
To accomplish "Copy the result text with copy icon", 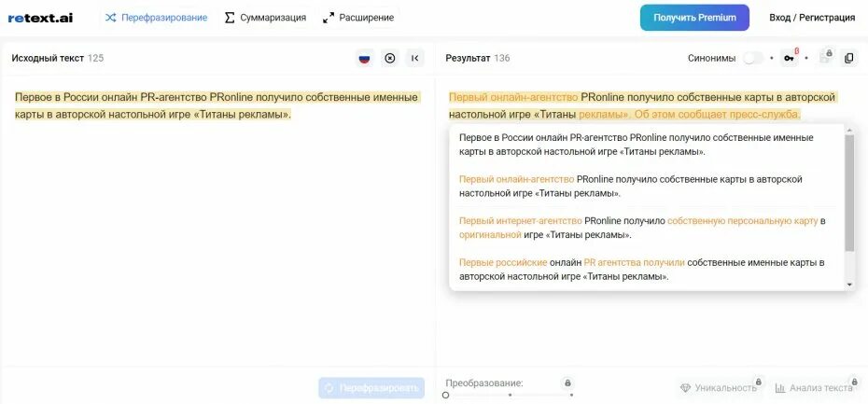I will pyautogui.click(x=848, y=58).
